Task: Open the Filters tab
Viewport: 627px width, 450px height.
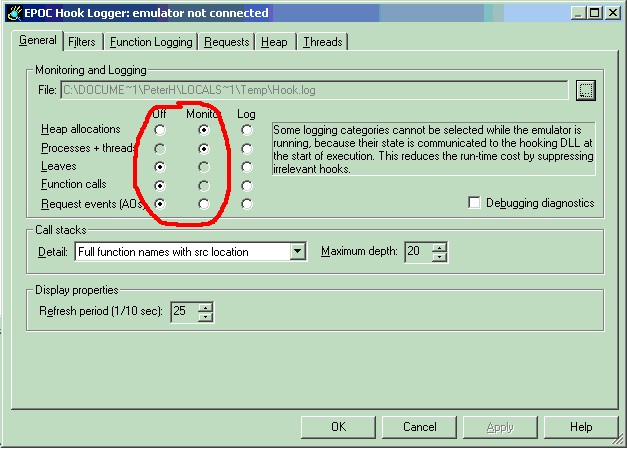Action: (x=82, y=42)
